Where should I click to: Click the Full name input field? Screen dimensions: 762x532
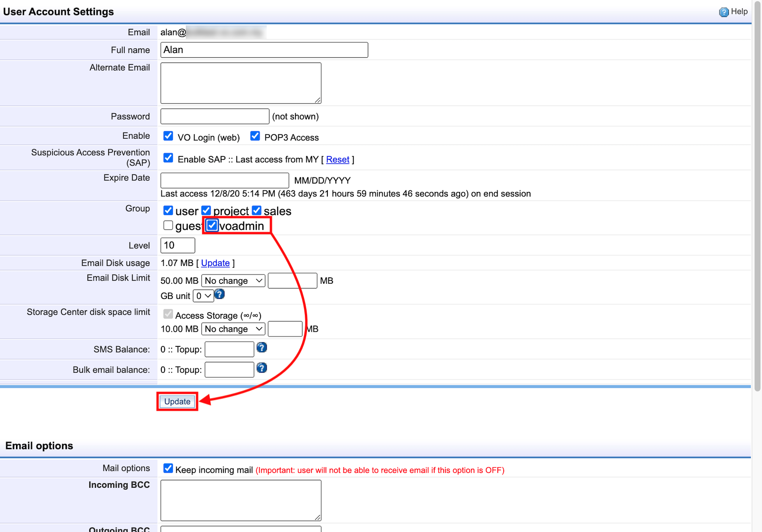264,50
